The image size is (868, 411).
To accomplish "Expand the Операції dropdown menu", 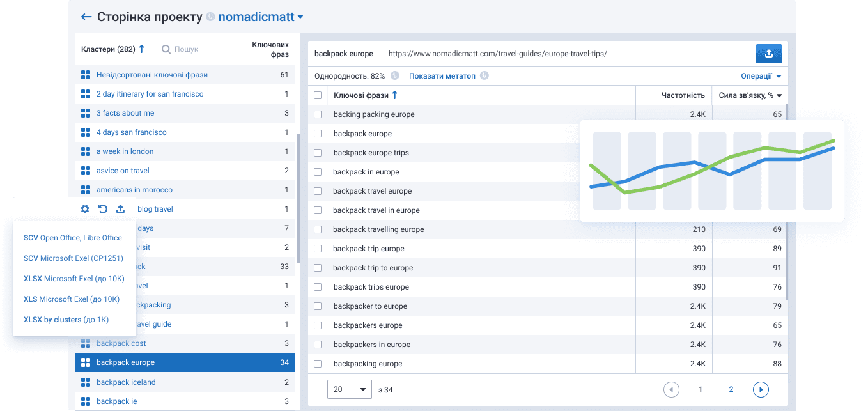I will (761, 76).
